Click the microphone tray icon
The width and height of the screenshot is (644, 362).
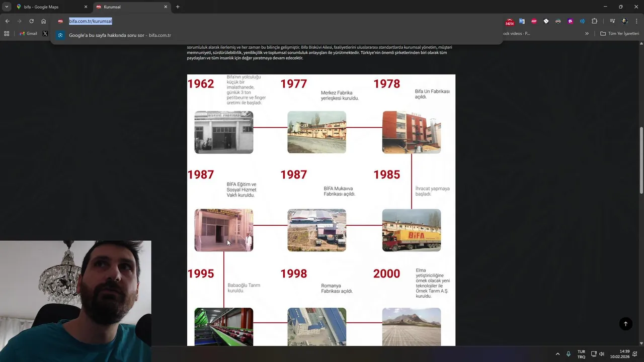pos(569,354)
